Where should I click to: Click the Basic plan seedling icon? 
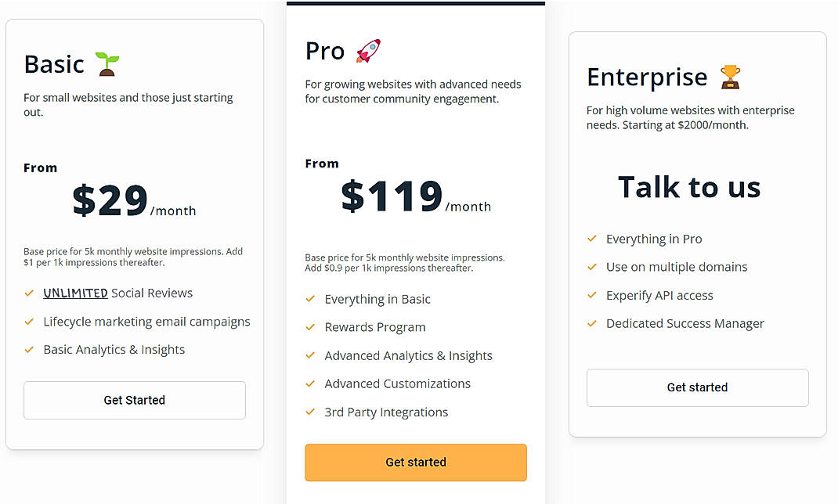[107, 64]
